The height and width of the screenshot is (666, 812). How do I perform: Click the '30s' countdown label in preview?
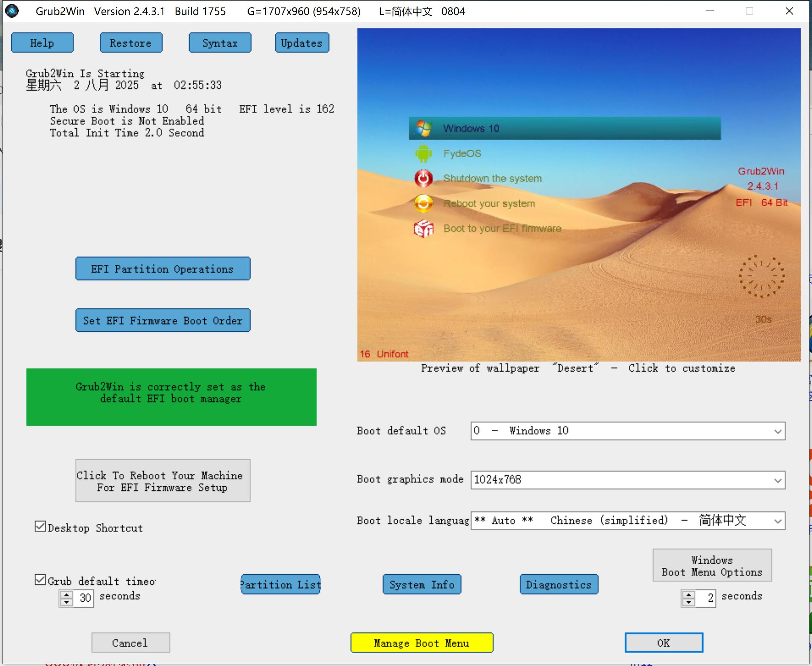[x=763, y=319]
